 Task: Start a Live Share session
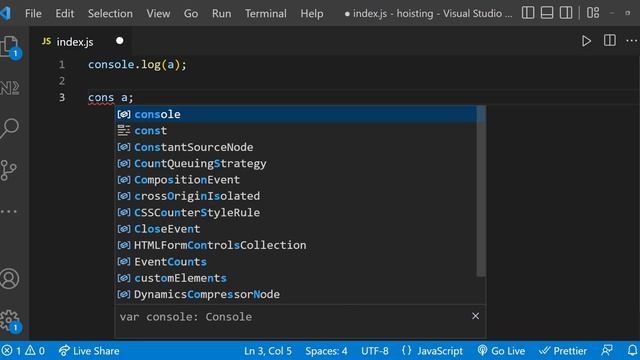(x=89, y=351)
